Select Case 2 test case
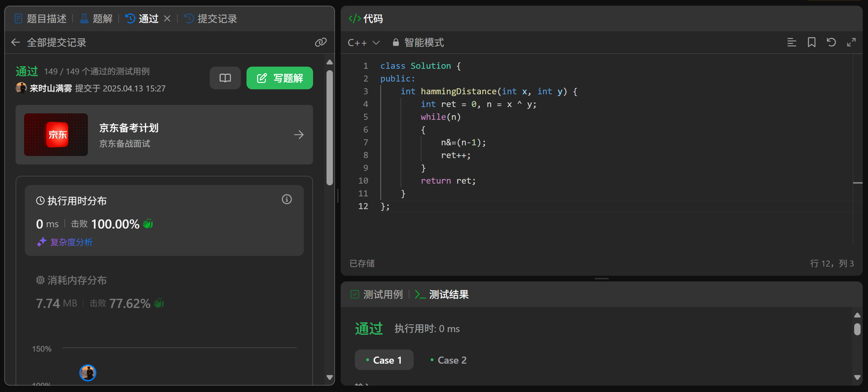This screenshot has width=868, height=392. tap(448, 360)
